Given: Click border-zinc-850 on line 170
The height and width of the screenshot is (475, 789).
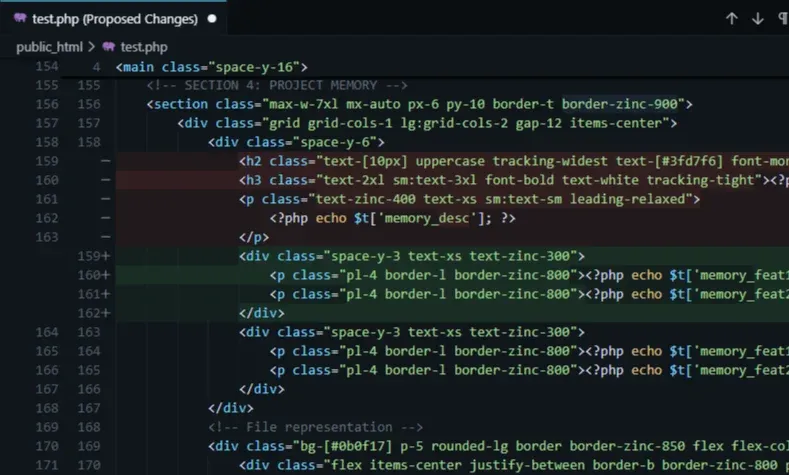Looking at the screenshot, I should click(627, 446).
